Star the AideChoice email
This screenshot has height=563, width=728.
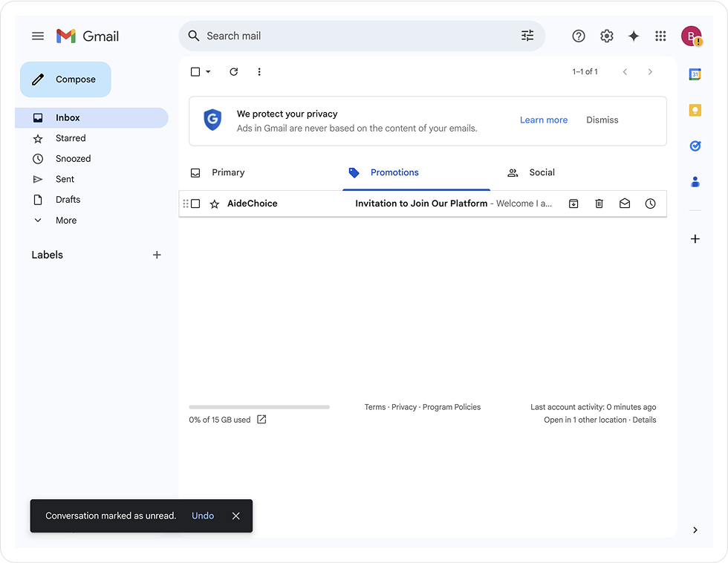click(x=215, y=204)
